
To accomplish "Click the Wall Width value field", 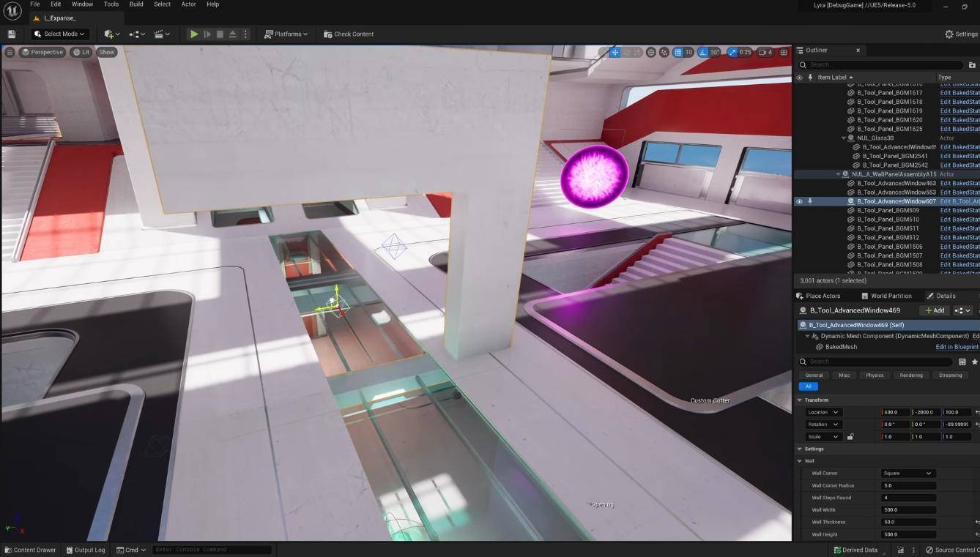I will pyautogui.click(x=908, y=510).
